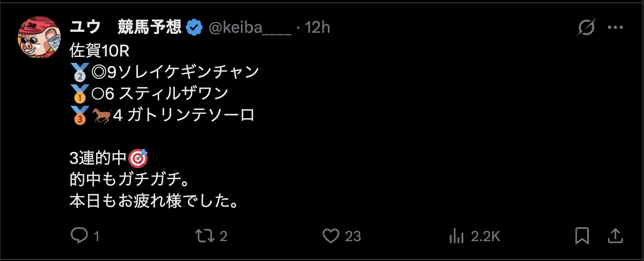Click the @keiba____ handle

(250, 27)
